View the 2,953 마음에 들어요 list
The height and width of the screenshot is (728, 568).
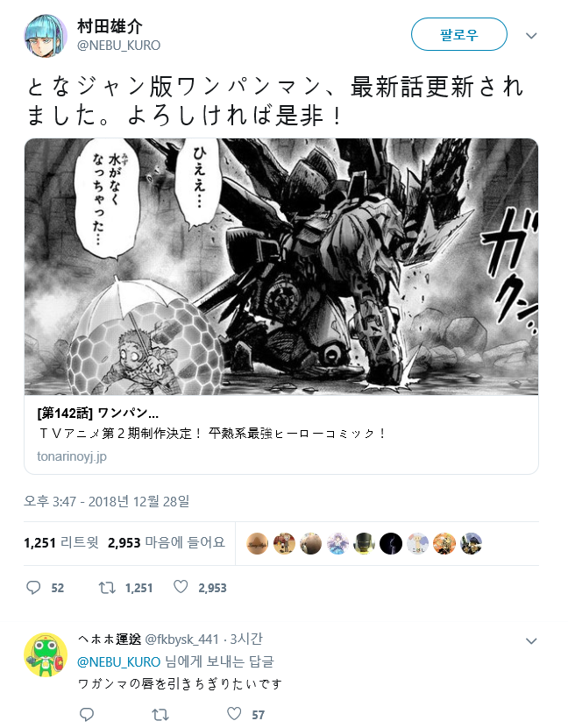pyautogui.click(x=167, y=542)
